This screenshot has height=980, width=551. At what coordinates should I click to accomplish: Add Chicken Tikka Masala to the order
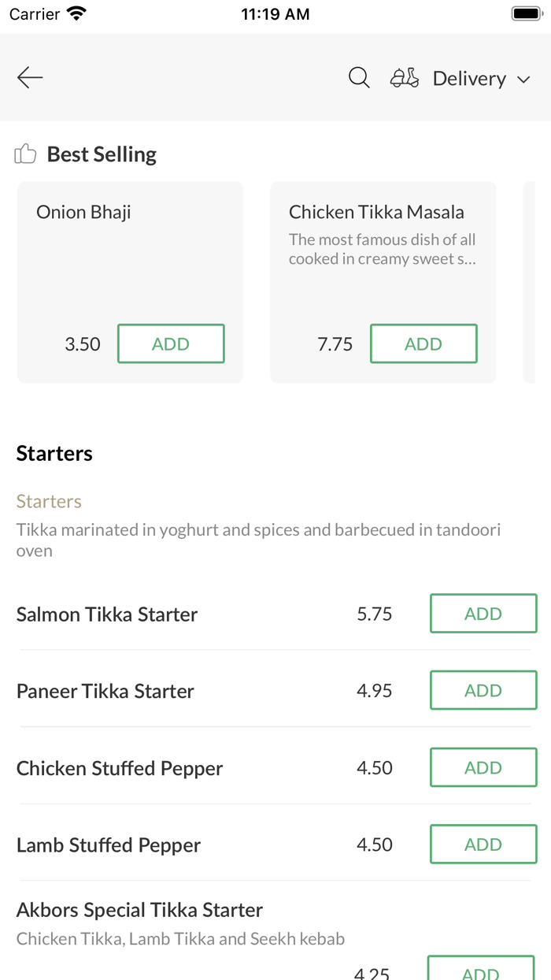(423, 343)
